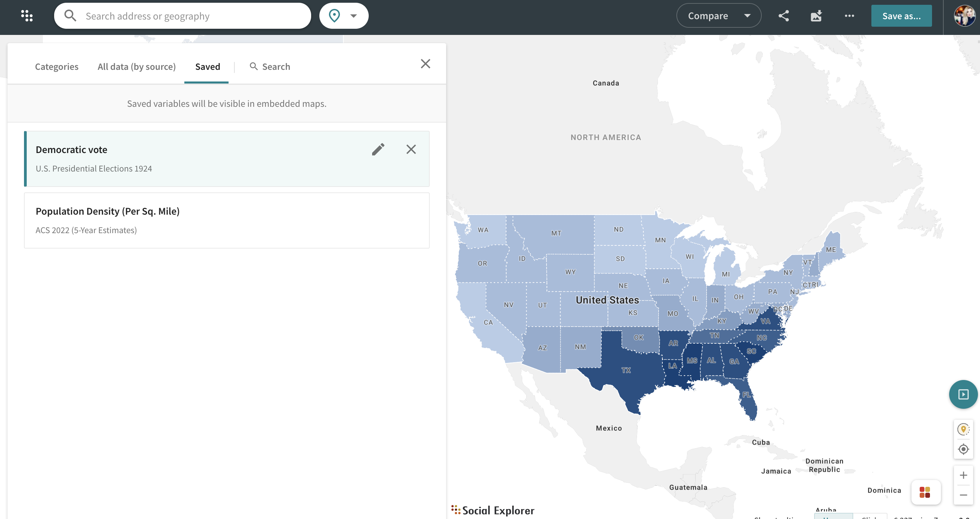Click the locate my position crosshair icon
Viewport: 980px width, 519px height.
point(963,449)
